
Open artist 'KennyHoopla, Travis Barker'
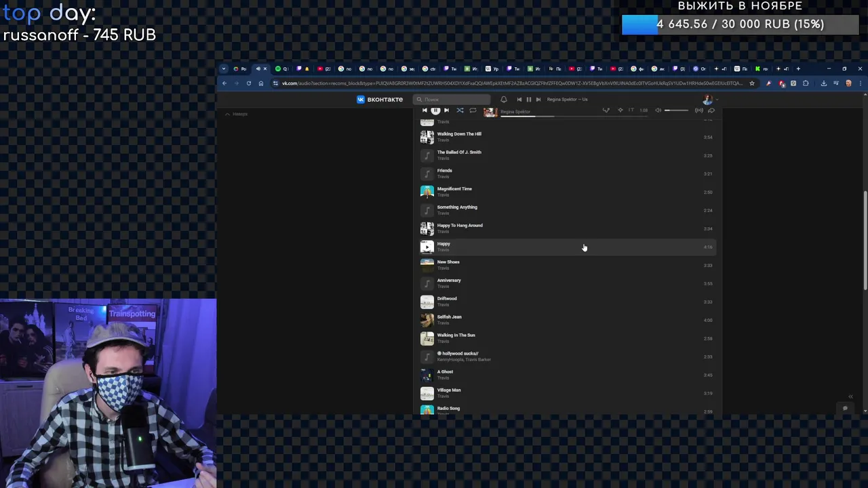pyautogui.click(x=464, y=359)
